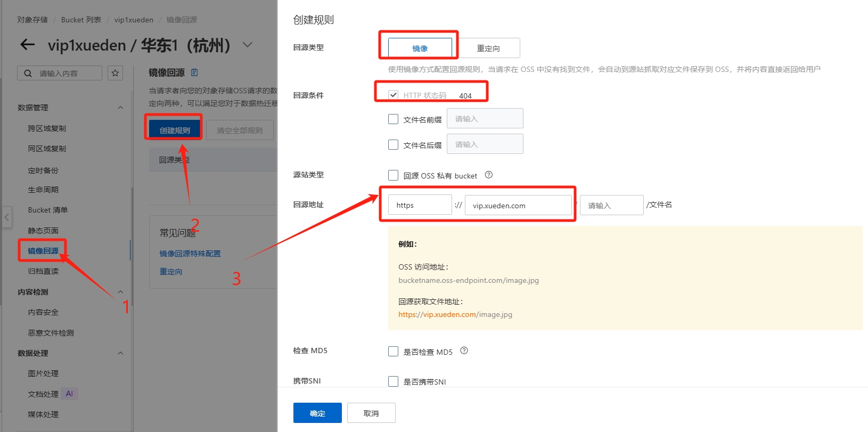The width and height of the screenshot is (868, 432).
Task: Collapse the 数据处理 sidebar section
Action: point(120,353)
